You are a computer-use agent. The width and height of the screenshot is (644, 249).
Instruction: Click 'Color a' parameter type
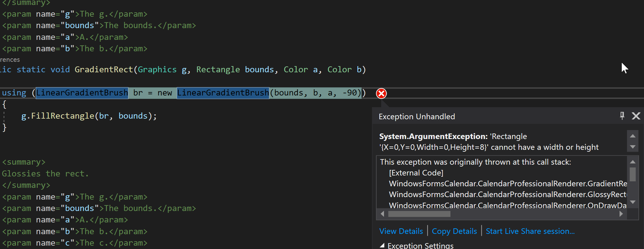click(296, 70)
